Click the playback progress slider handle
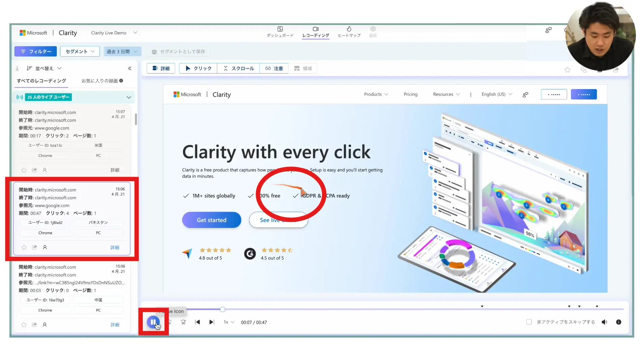The width and height of the screenshot is (644, 349). [x=223, y=310]
